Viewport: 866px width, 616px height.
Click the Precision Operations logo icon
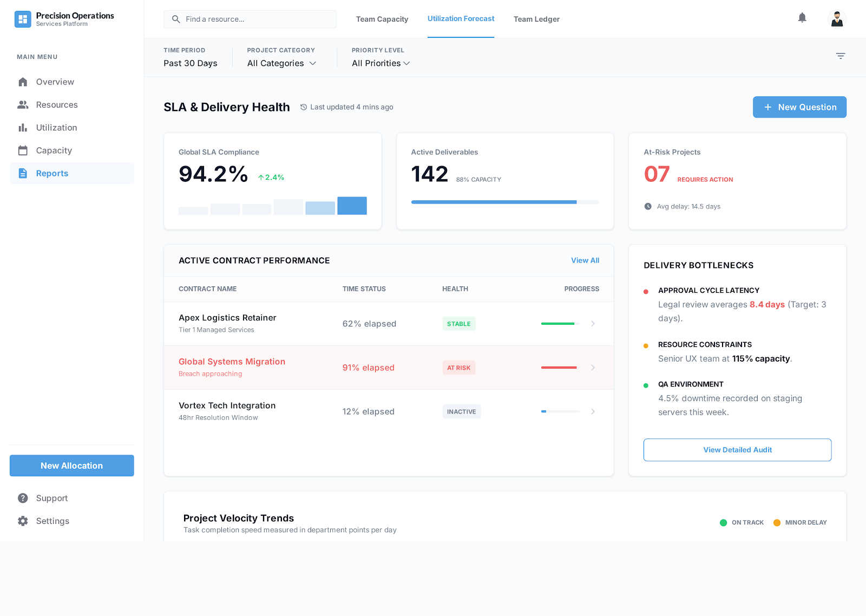pyautogui.click(x=23, y=19)
